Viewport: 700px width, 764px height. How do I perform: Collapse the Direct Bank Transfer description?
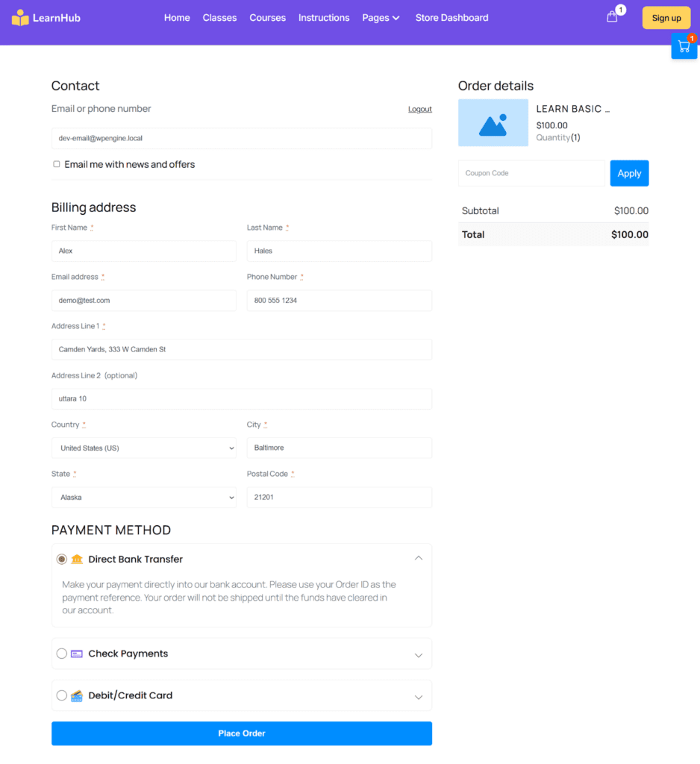point(419,557)
